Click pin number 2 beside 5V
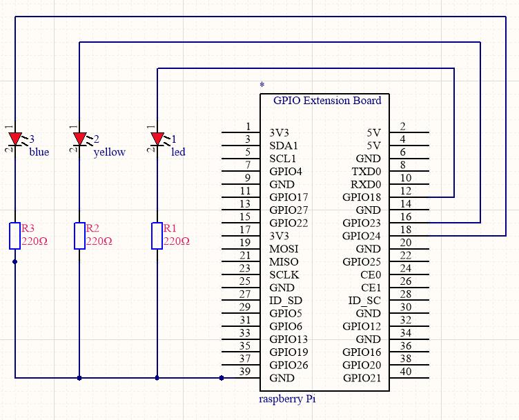519x420 pixels. [403, 127]
